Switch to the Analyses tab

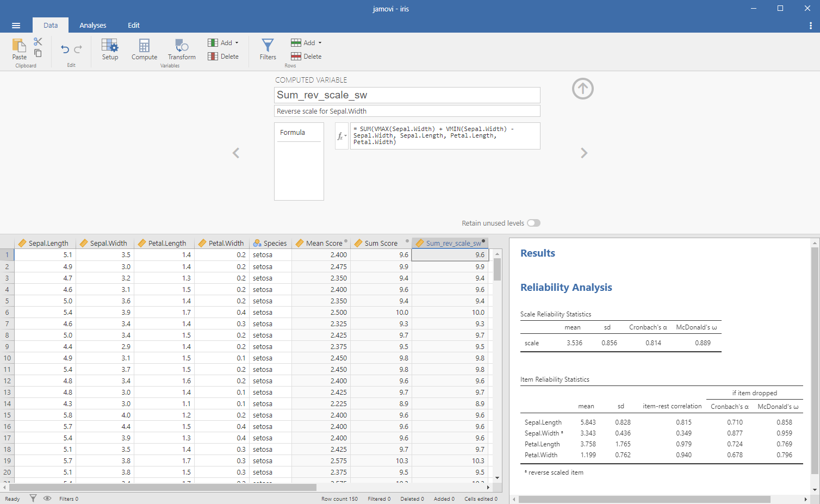click(92, 25)
